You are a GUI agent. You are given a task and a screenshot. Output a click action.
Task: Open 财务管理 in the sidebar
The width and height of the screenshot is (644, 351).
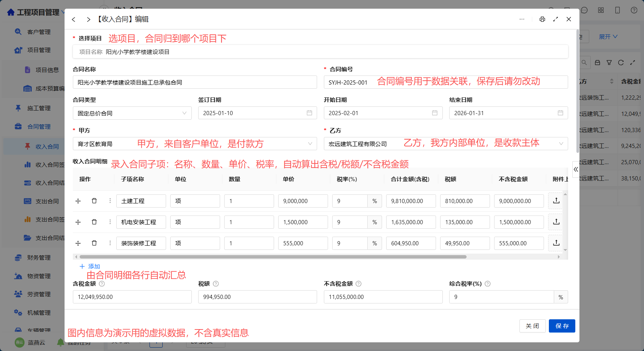39,258
